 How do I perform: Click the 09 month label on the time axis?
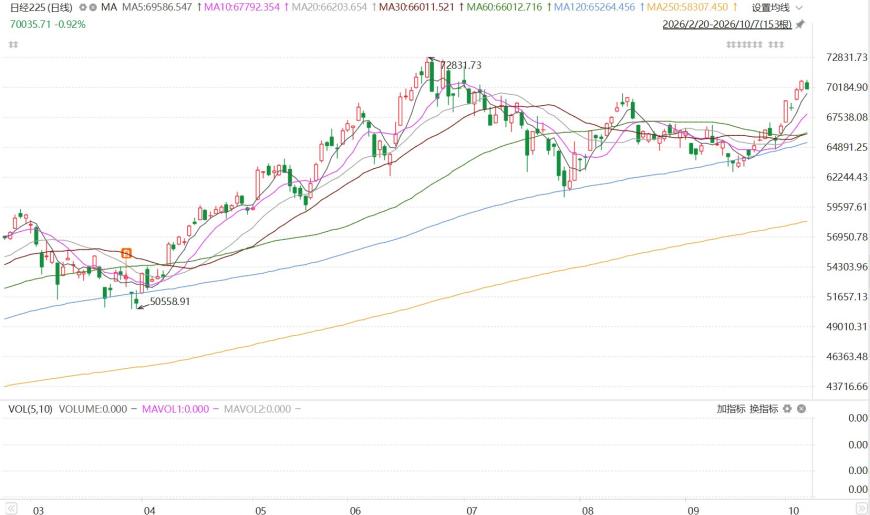[692, 510]
